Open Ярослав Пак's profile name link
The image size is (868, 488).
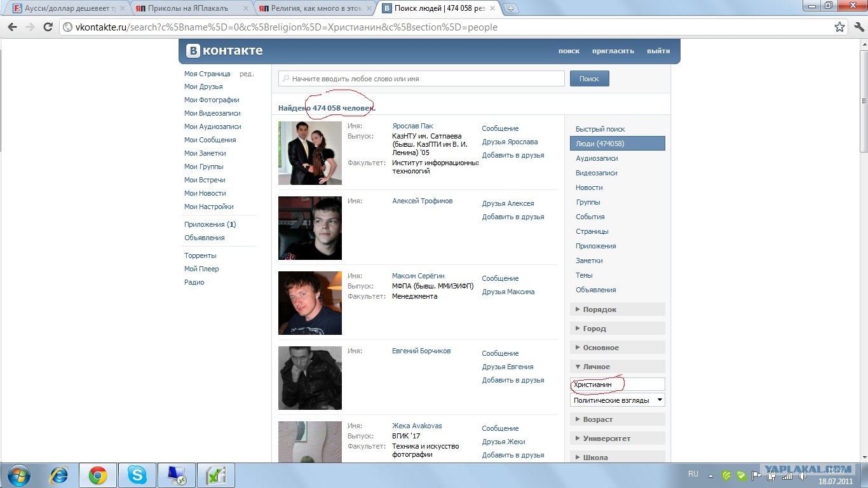(412, 126)
